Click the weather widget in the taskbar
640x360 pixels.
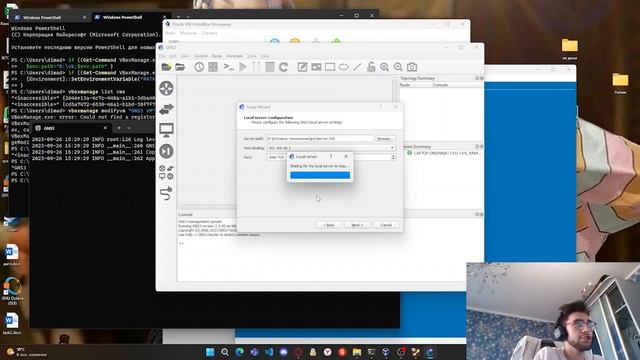coord(27,352)
